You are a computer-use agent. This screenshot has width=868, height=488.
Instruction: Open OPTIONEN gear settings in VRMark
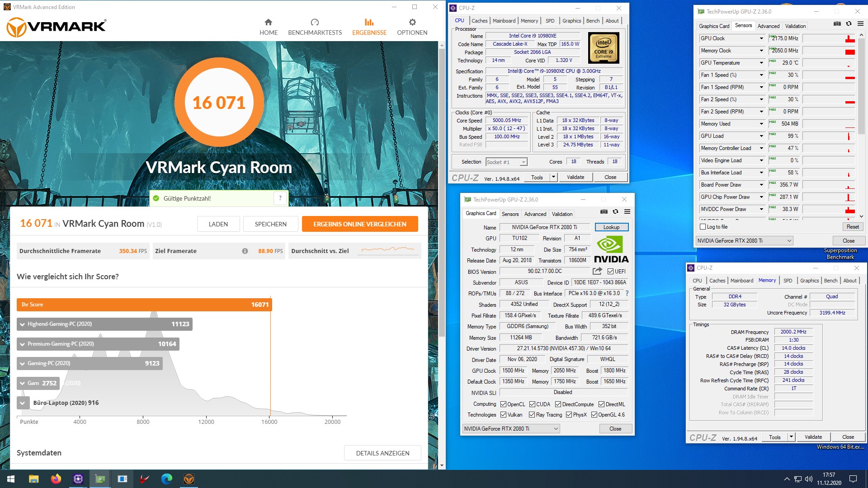(x=412, y=27)
